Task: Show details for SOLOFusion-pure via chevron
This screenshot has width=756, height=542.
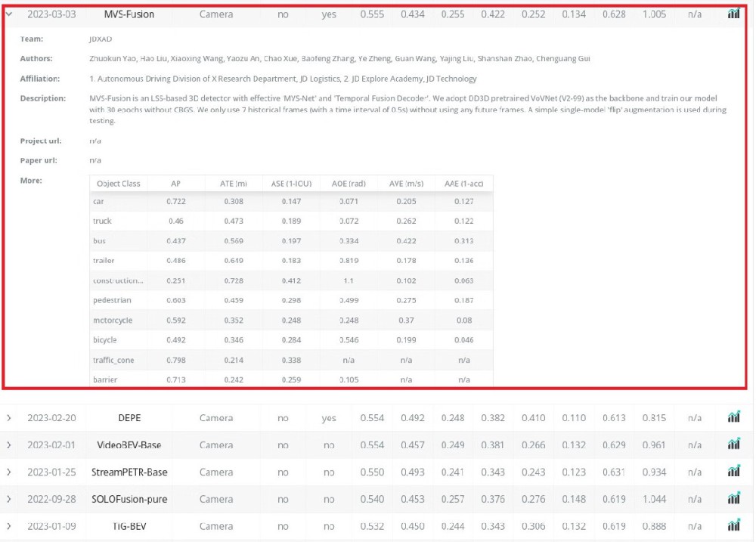Action: pyautogui.click(x=8, y=499)
